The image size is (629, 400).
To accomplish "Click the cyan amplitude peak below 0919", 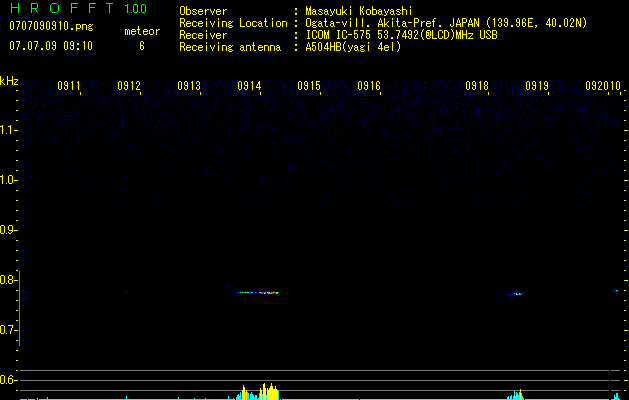I will (516, 394).
